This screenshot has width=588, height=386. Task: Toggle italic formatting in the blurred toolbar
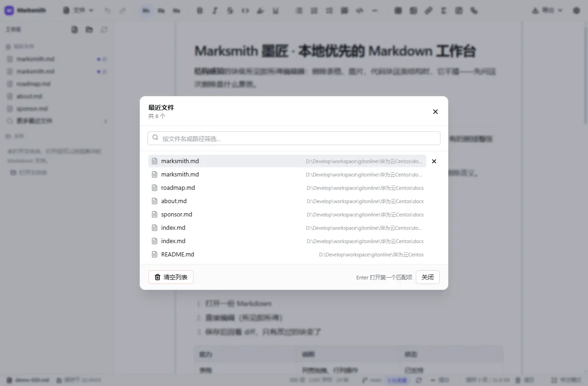pos(215,11)
